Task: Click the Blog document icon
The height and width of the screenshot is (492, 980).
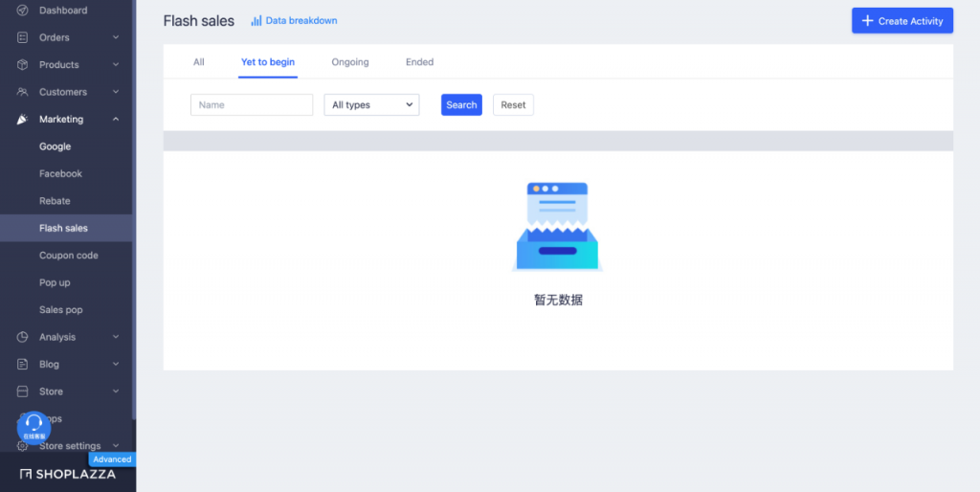Action: (23, 364)
